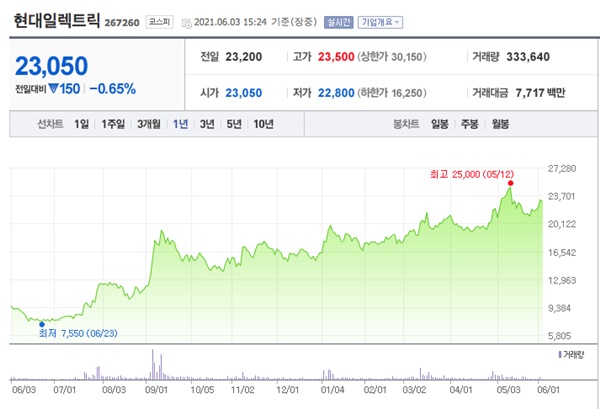
Task: Click the 05/03 date label on axis
Action: tap(509, 390)
